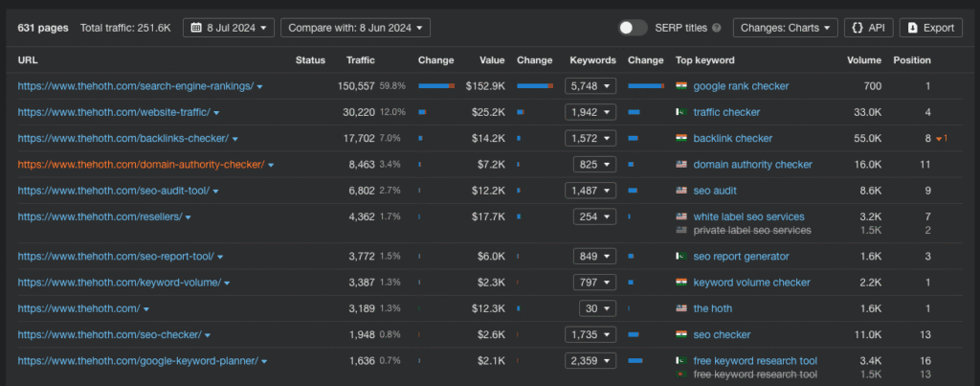Click the traffic change bar for search-engine-rankings
The image size is (980, 386).
(x=437, y=86)
